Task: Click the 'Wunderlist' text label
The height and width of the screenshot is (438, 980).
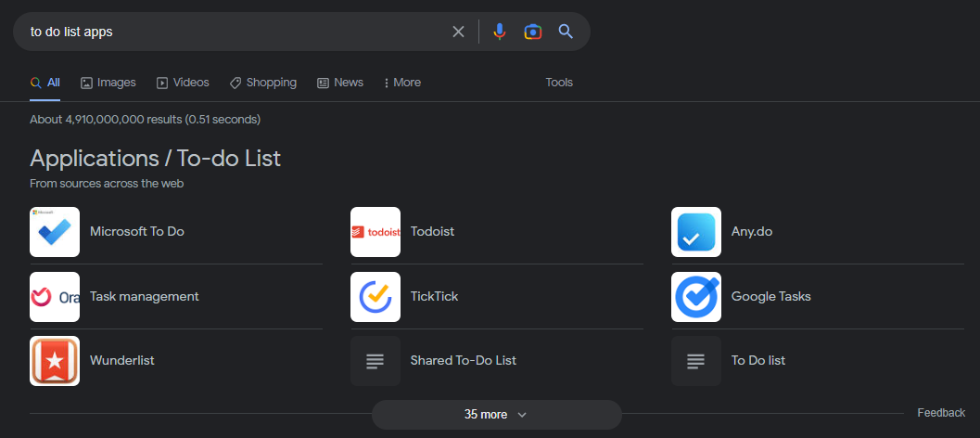Action: click(x=121, y=360)
